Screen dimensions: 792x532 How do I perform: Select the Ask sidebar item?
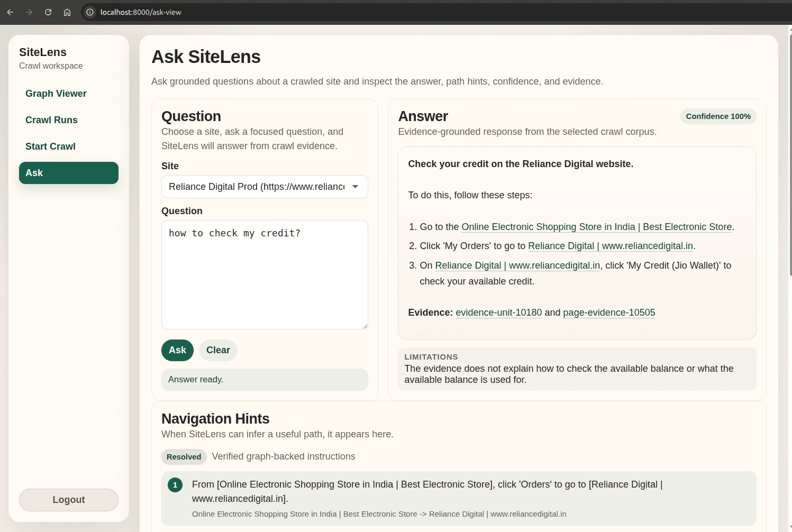(69, 173)
